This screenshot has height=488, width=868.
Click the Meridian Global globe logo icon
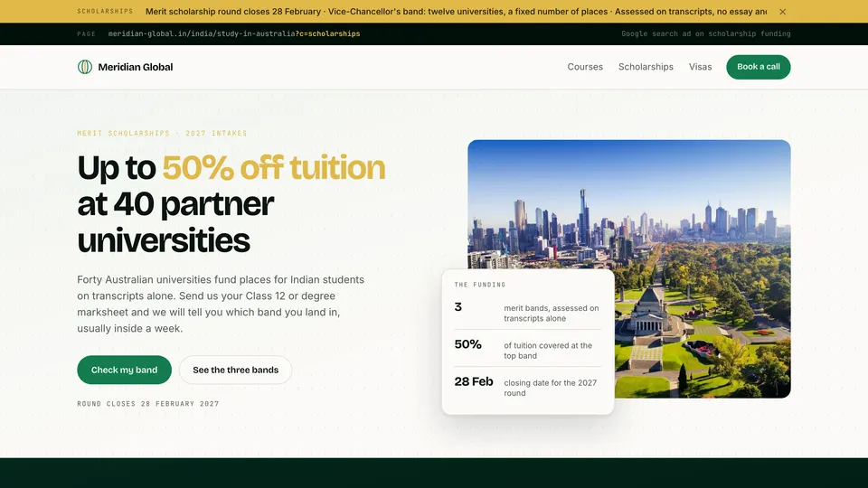point(85,67)
